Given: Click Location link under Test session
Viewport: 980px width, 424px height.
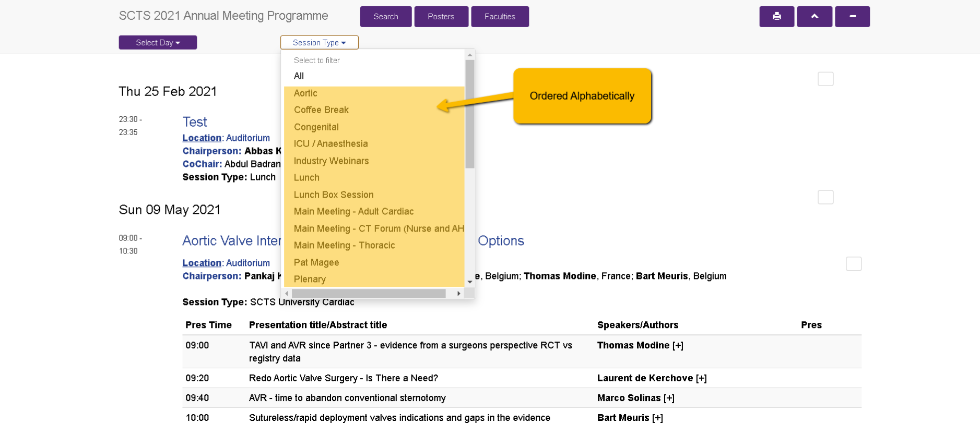Looking at the screenshot, I should pyautogui.click(x=202, y=138).
